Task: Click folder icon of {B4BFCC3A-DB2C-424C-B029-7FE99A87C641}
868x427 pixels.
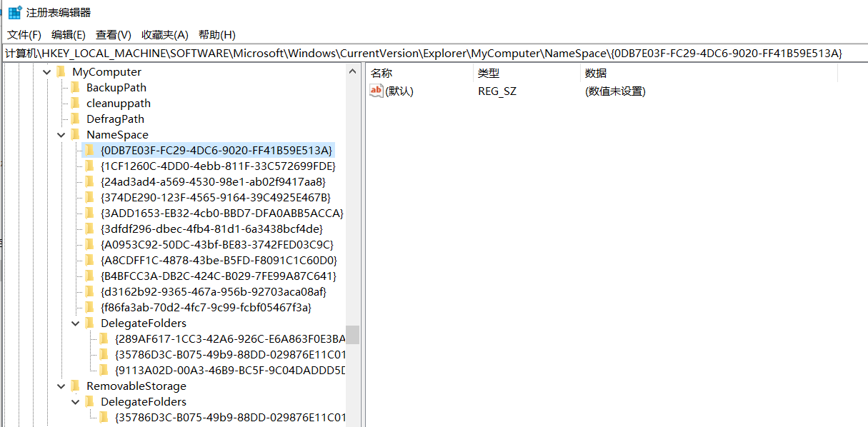Action: 89,276
